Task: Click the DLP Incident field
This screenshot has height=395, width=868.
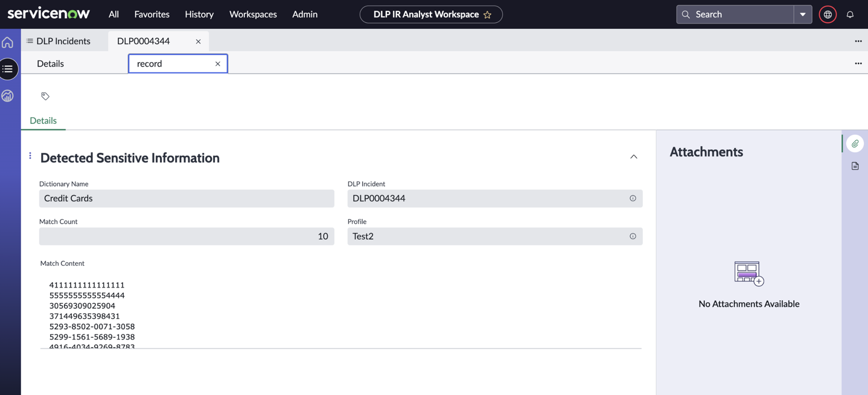Action: click(495, 198)
